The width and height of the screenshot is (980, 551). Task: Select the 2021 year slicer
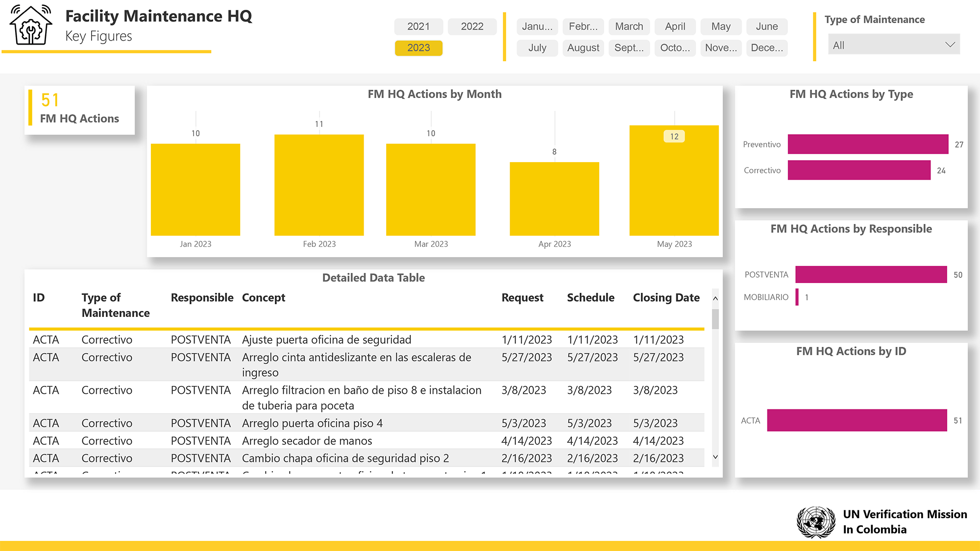pyautogui.click(x=418, y=26)
